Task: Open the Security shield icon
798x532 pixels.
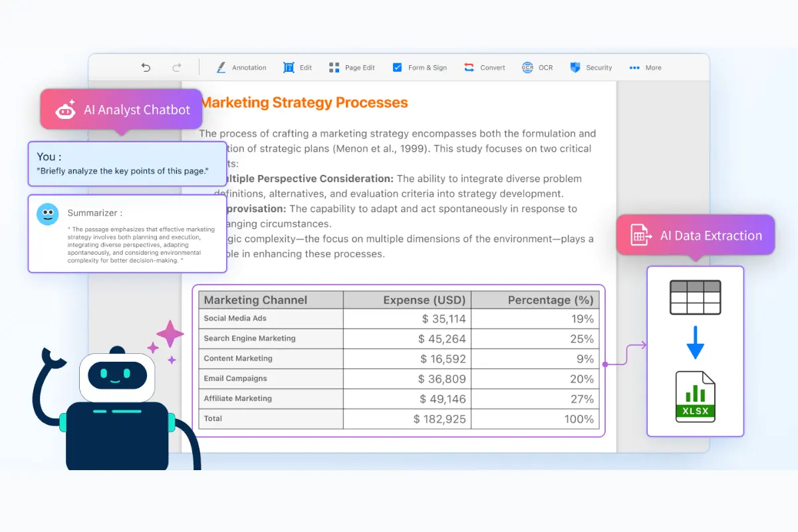Action: [575, 67]
